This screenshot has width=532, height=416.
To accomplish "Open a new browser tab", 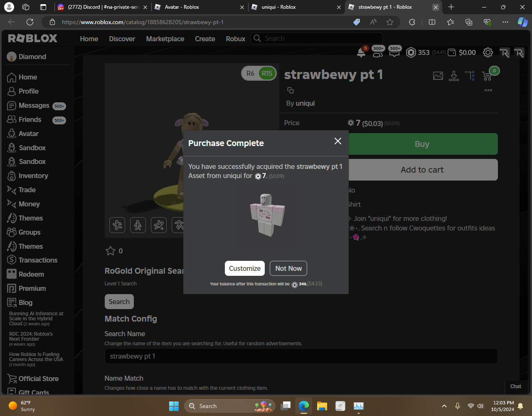I will click(451, 7).
